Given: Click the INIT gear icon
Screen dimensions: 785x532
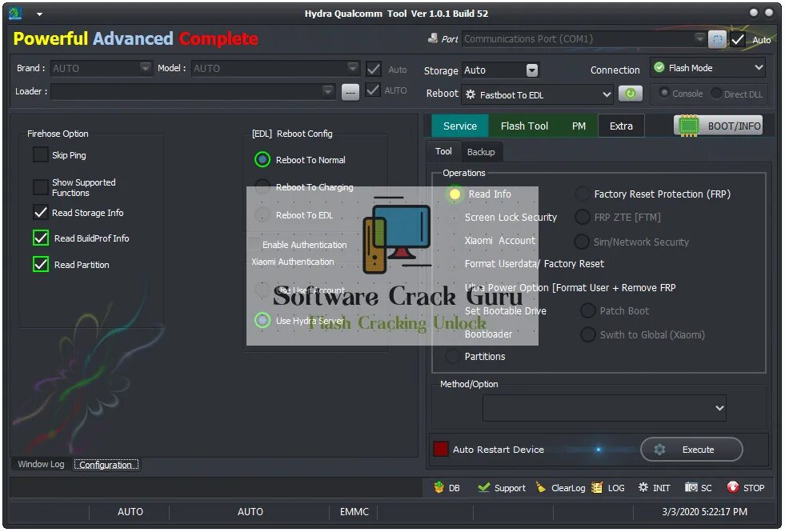Looking at the screenshot, I should (x=643, y=487).
